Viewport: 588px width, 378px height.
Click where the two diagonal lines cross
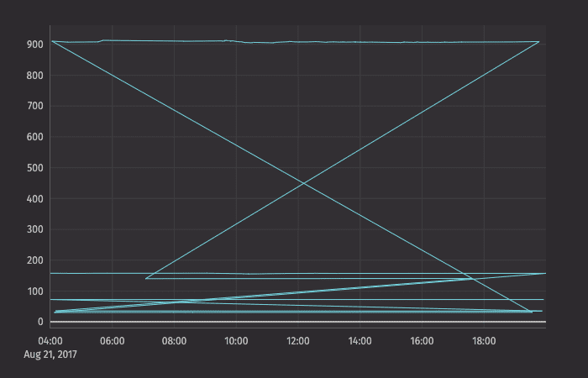(303, 182)
